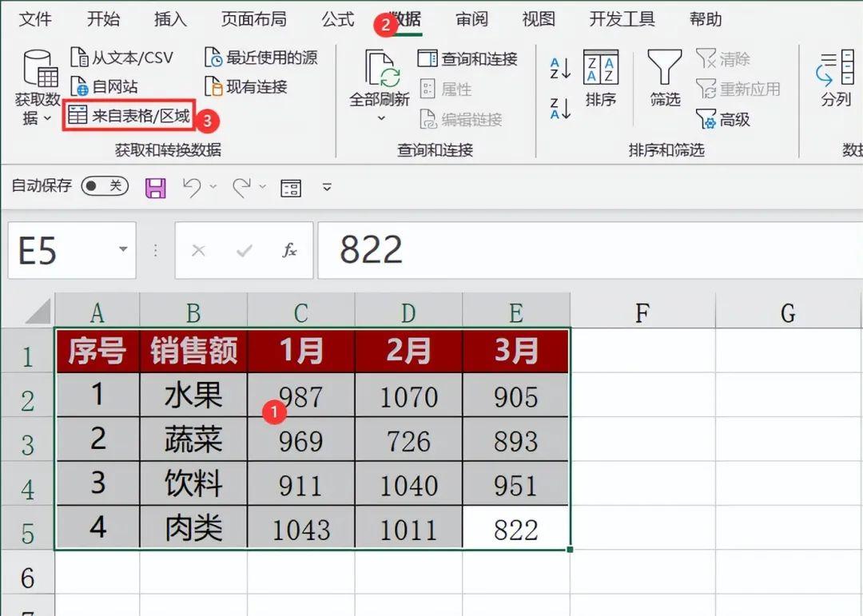The image size is (863, 616).
Task: Open the customize quick access toolbar dropdown
Action: tap(327, 188)
